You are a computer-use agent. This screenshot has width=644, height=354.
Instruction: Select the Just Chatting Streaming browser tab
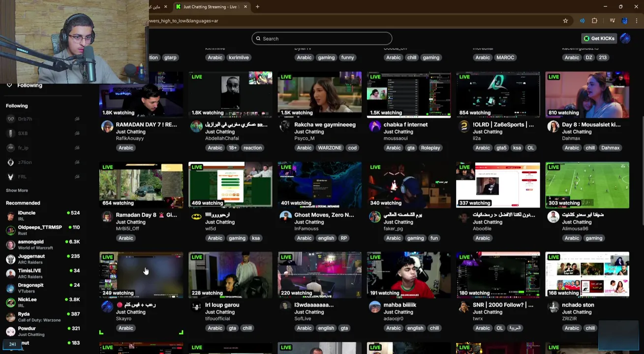pyautogui.click(x=211, y=6)
